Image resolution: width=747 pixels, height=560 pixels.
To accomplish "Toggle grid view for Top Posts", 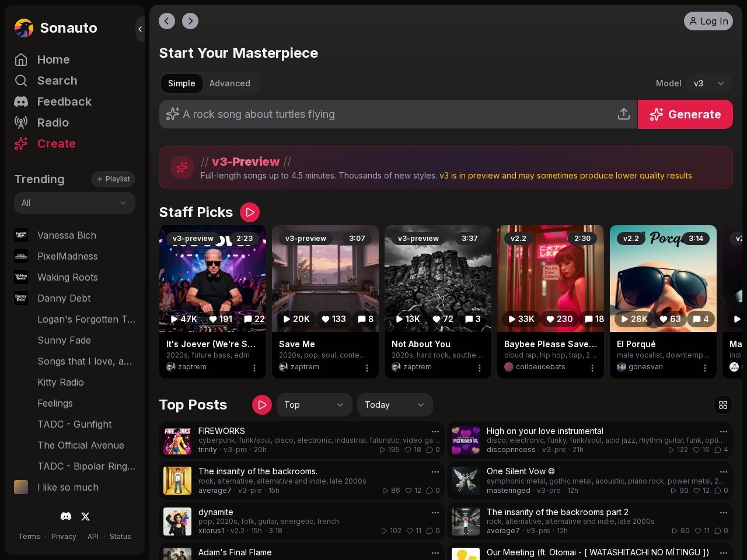I will (x=722, y=405).
